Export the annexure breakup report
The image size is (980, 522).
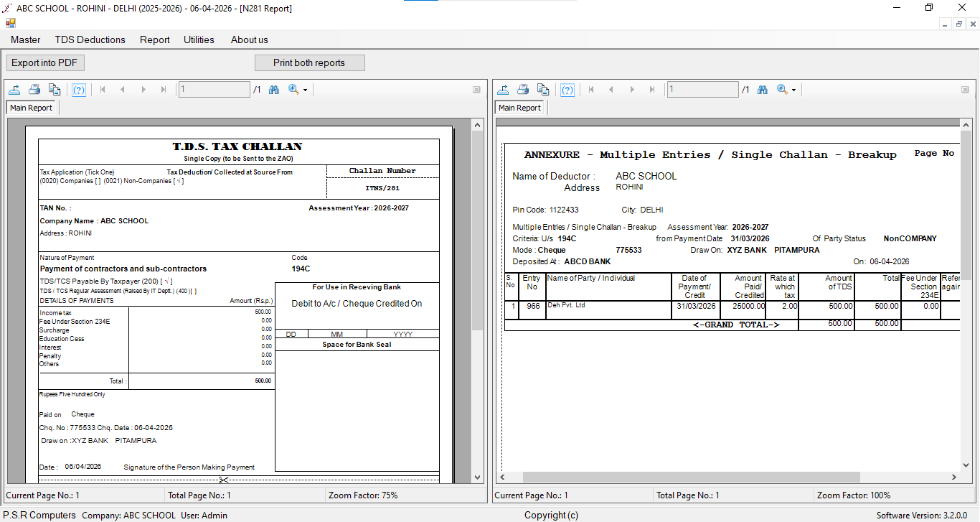coord(502,89)
